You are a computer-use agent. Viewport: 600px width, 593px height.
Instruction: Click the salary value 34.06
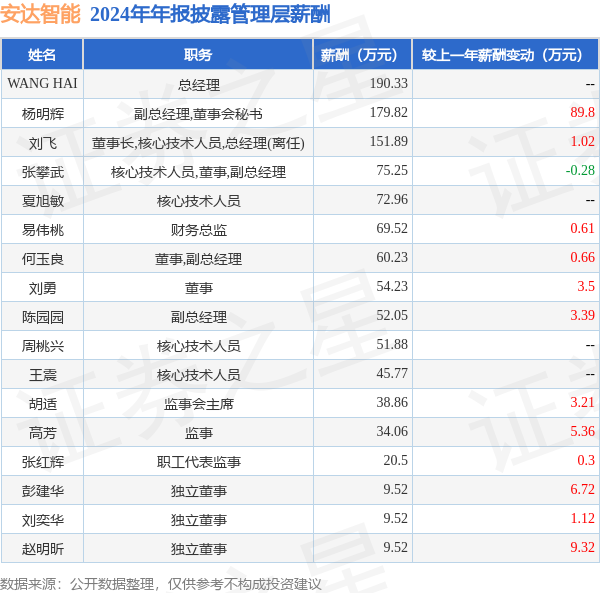[392, 432]
